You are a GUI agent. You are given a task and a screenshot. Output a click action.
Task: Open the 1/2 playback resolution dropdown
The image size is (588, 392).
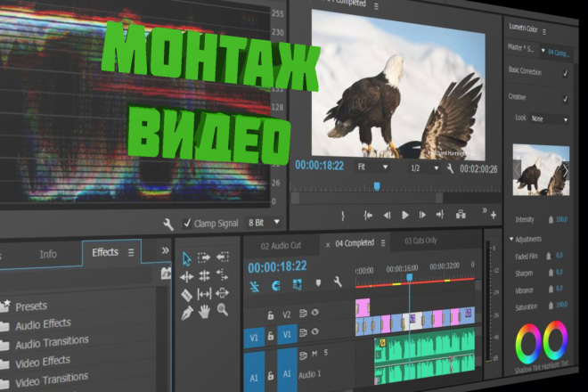[x=424, y=168]
